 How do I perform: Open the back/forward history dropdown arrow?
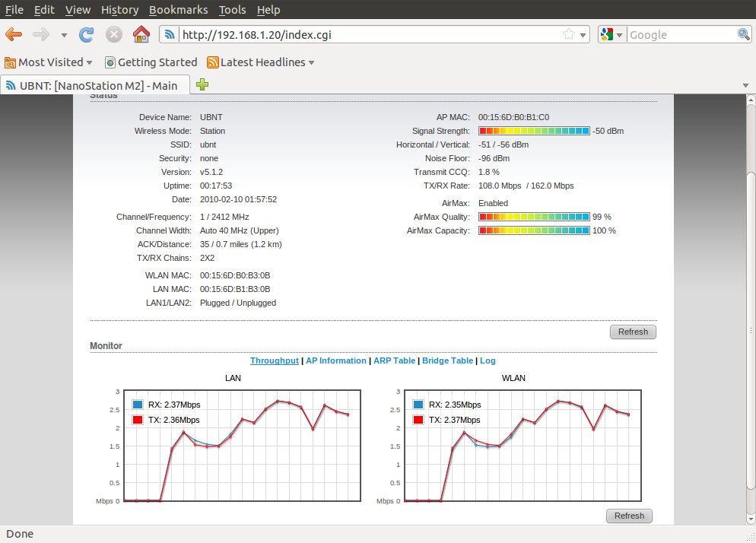point(64,35)
